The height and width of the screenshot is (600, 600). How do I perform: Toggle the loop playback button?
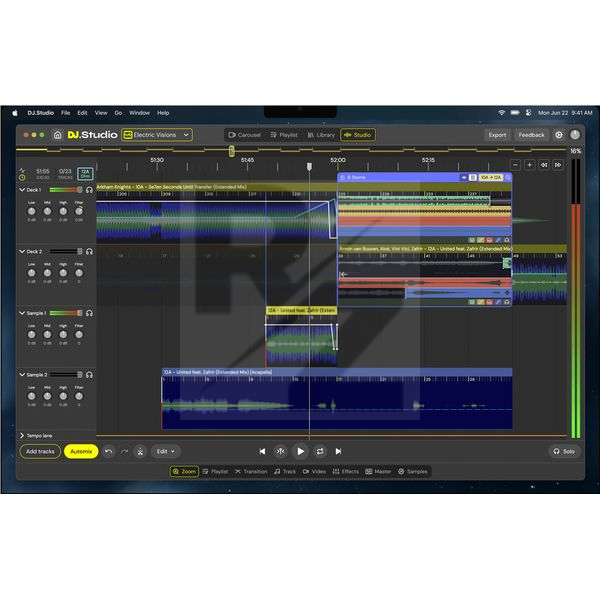(x=320, y=452)
